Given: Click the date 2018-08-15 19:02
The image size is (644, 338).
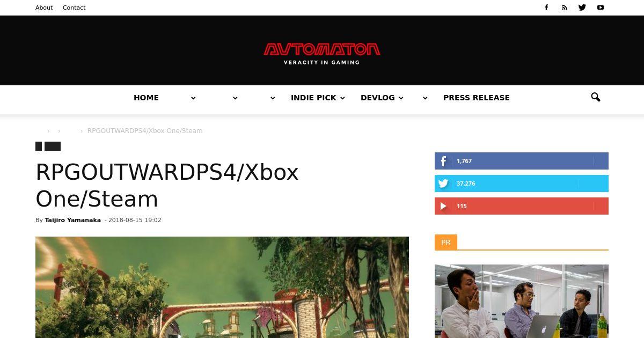Looking at the screenshot, I should pos(135,220).
